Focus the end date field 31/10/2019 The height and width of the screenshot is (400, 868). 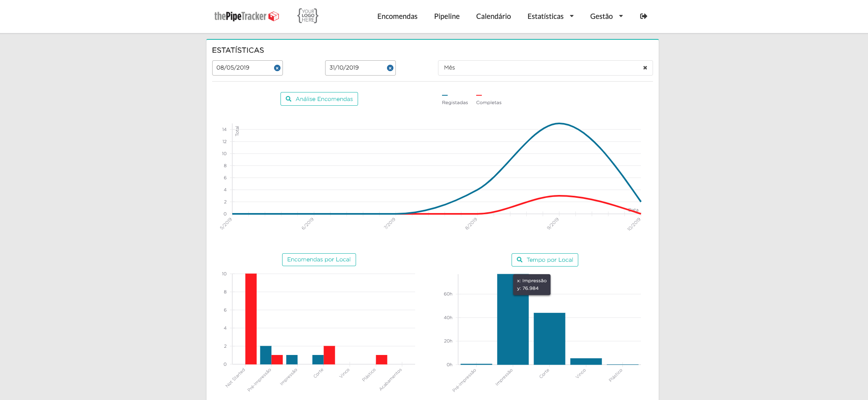click(360, 68)
